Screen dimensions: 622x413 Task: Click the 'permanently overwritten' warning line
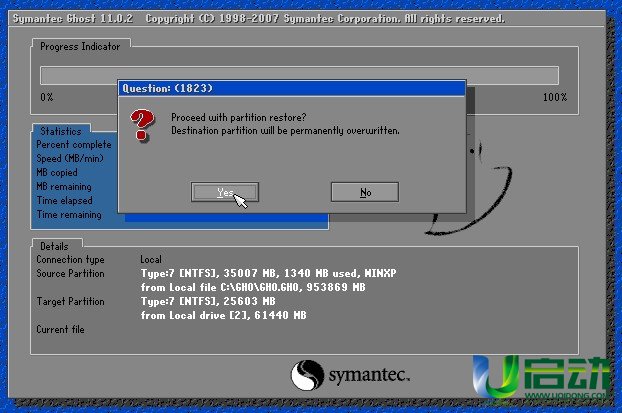point(285,131)
